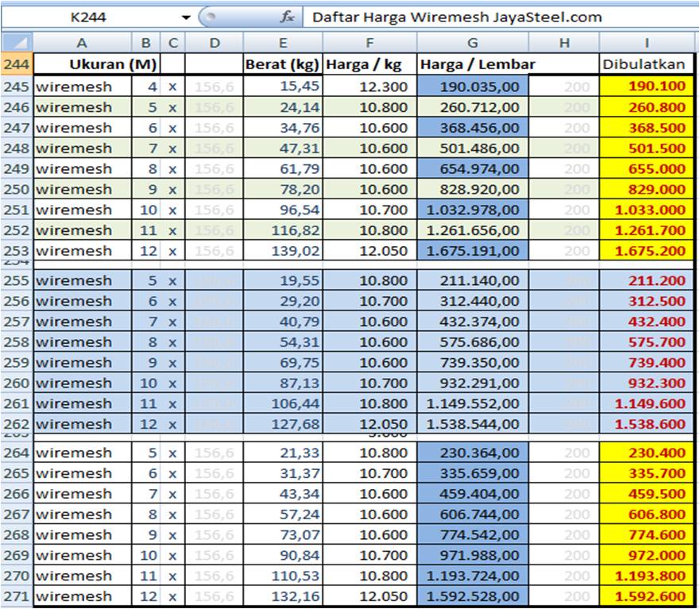Select cell with weight 19,55

pyautogui.click(x=283, y=280)
